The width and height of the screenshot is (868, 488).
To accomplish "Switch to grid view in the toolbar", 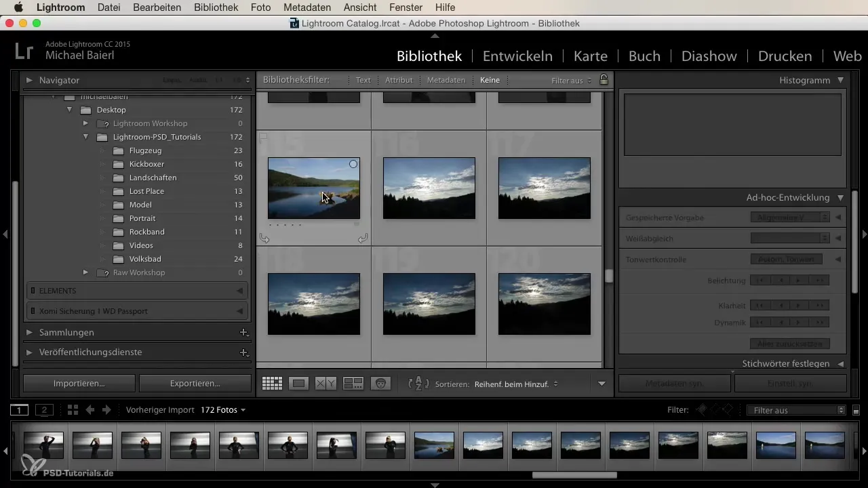I will coord(272,384).
